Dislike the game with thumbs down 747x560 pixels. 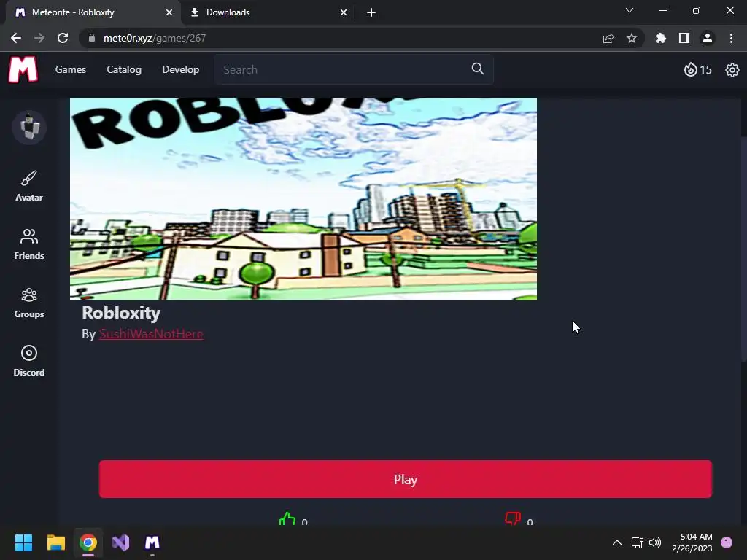point(513,518)
